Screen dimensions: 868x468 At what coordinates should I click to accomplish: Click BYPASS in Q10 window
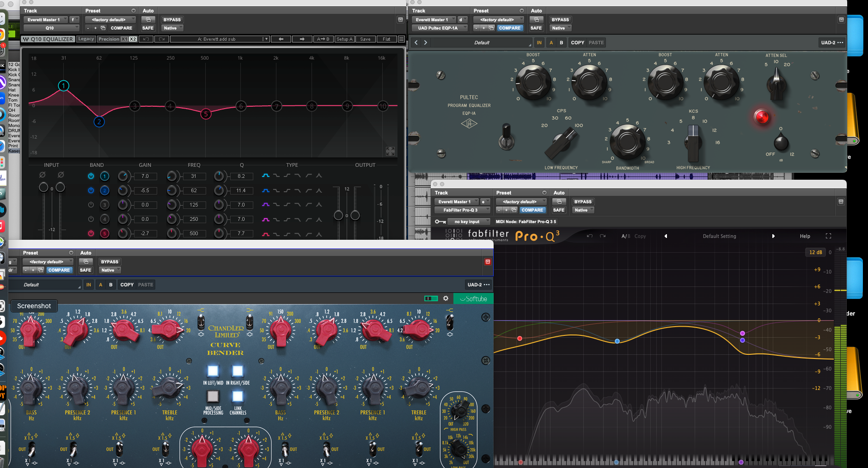click(172, 20)
